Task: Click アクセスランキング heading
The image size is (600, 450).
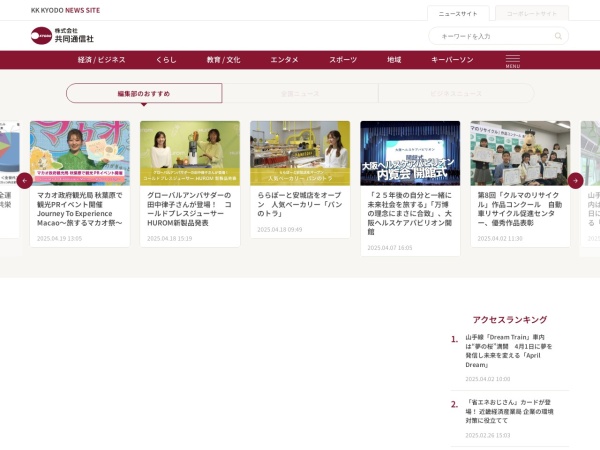Action: click(510, 320)
